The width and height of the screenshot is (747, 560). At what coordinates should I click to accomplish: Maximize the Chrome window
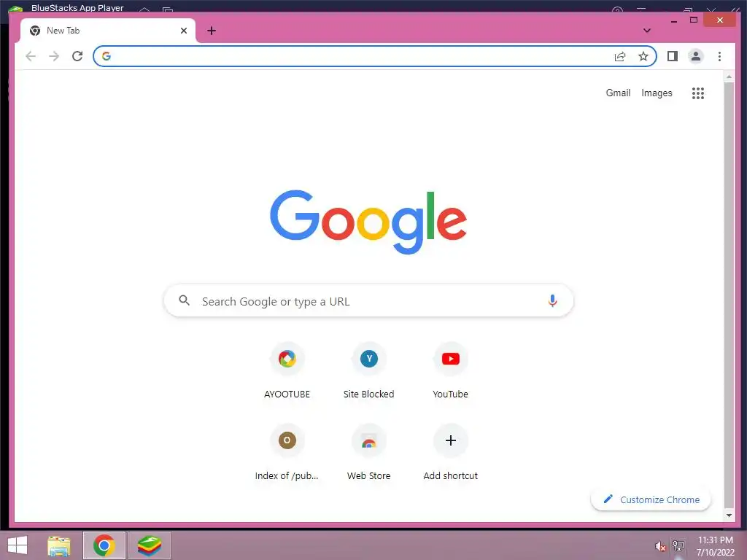point(694,20)
